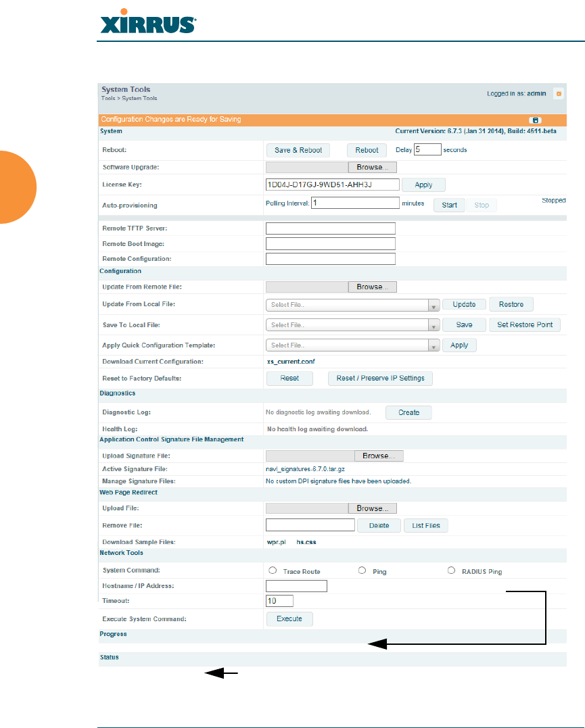Browse for Web Page Redirect upload file
Viewport: 585px width, 728px height.
point(372,508)
